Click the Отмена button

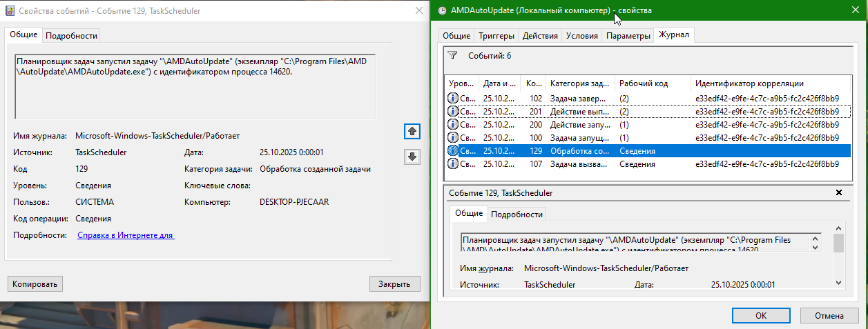click(829, 315)
